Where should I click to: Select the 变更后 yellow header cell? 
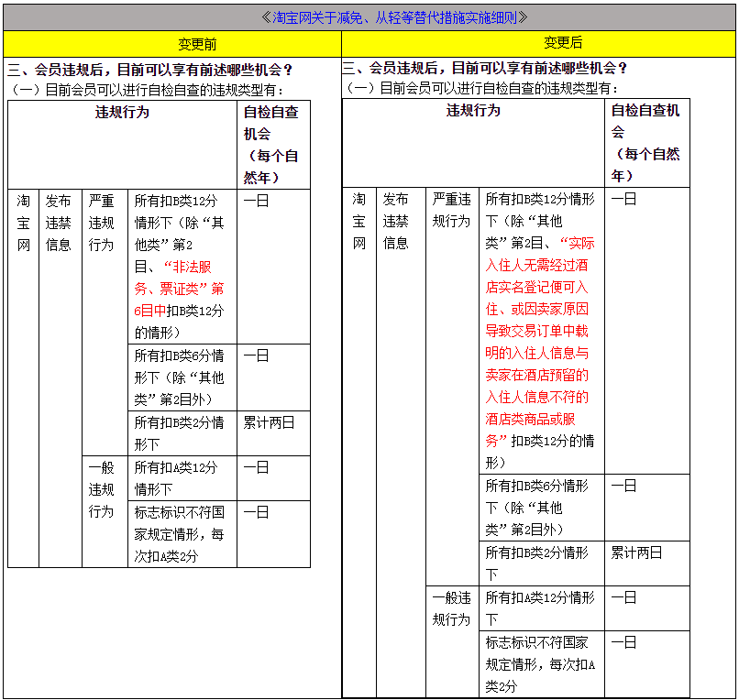[538, 44]
